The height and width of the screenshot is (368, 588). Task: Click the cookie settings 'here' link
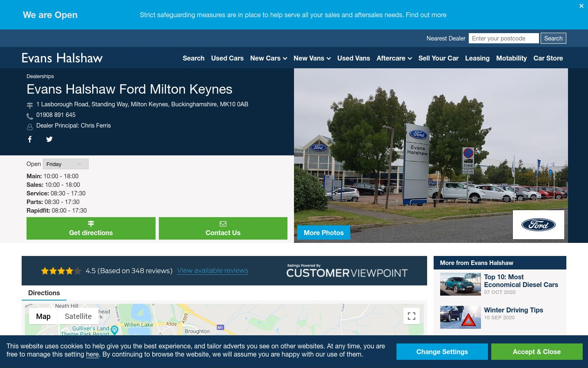point(92,355)
